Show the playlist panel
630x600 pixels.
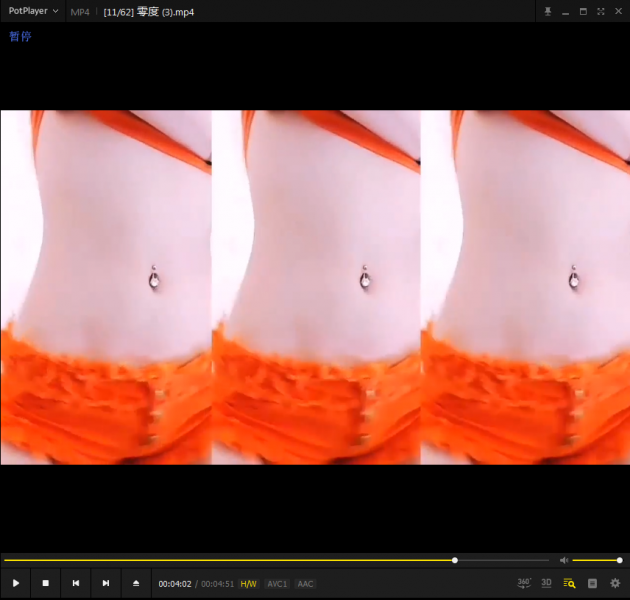(592, 583)
